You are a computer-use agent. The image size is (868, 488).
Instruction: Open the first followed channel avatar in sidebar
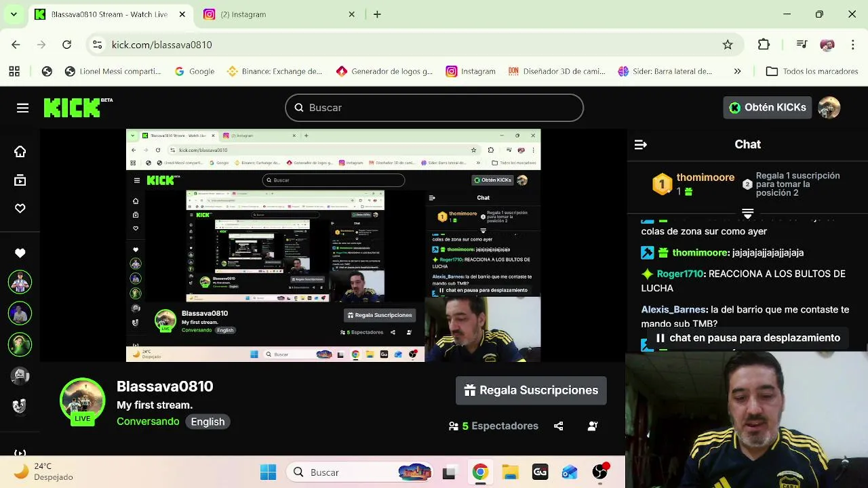pyautogui.click(x=20, y=282)
